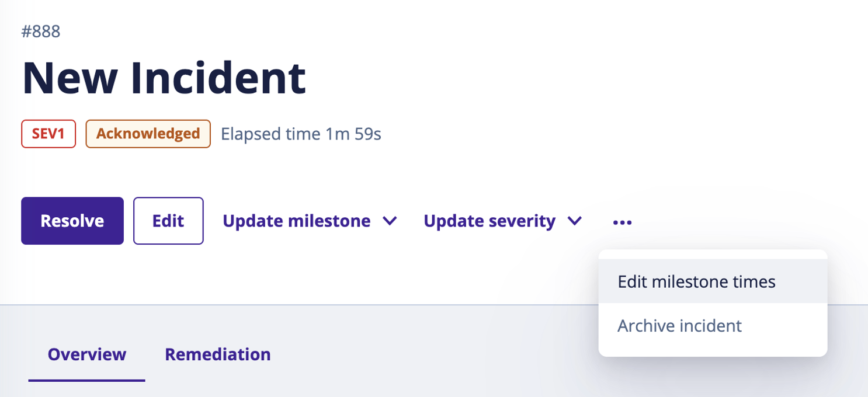The width and height of the screenshot is (868, 397).
Task: Switch to the Overview tab
Action: click(86, 354)
